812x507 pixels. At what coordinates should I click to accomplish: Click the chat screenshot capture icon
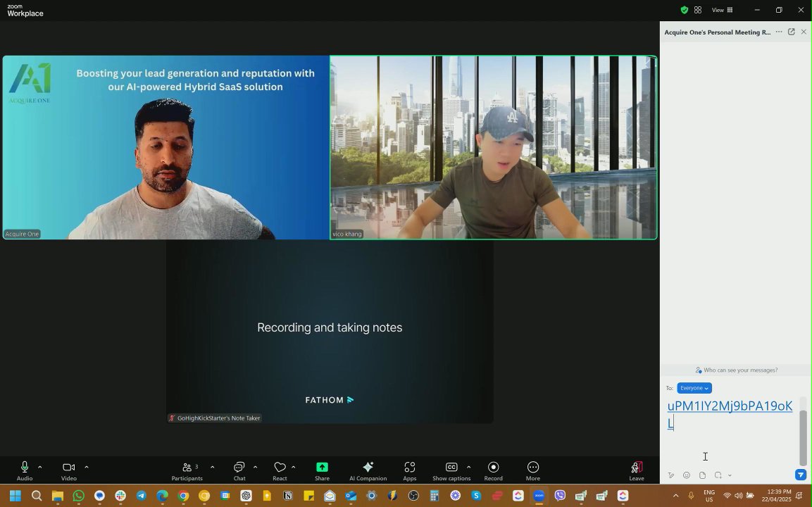point(718,475)
